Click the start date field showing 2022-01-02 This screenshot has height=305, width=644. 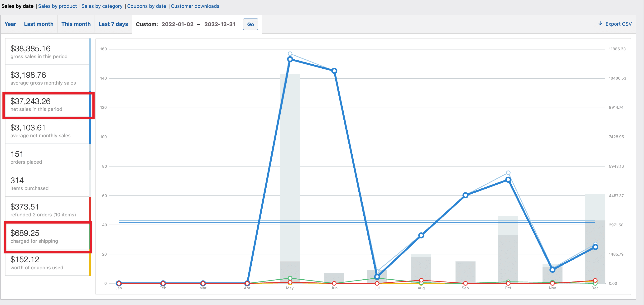[177, 24]
